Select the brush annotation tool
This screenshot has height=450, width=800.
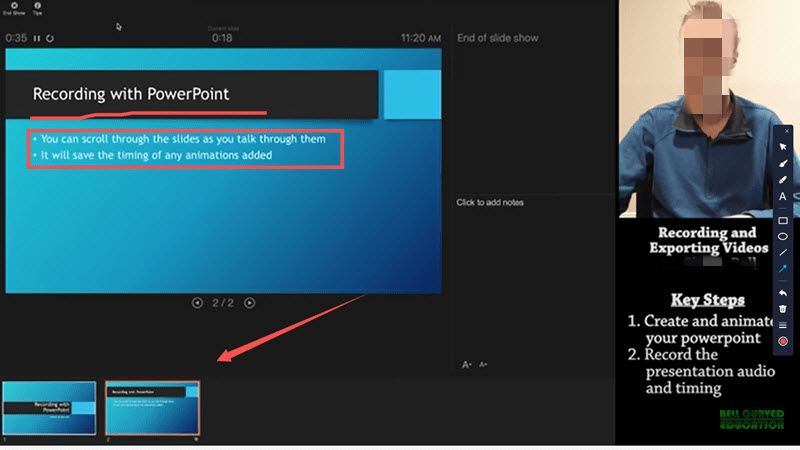783,163
